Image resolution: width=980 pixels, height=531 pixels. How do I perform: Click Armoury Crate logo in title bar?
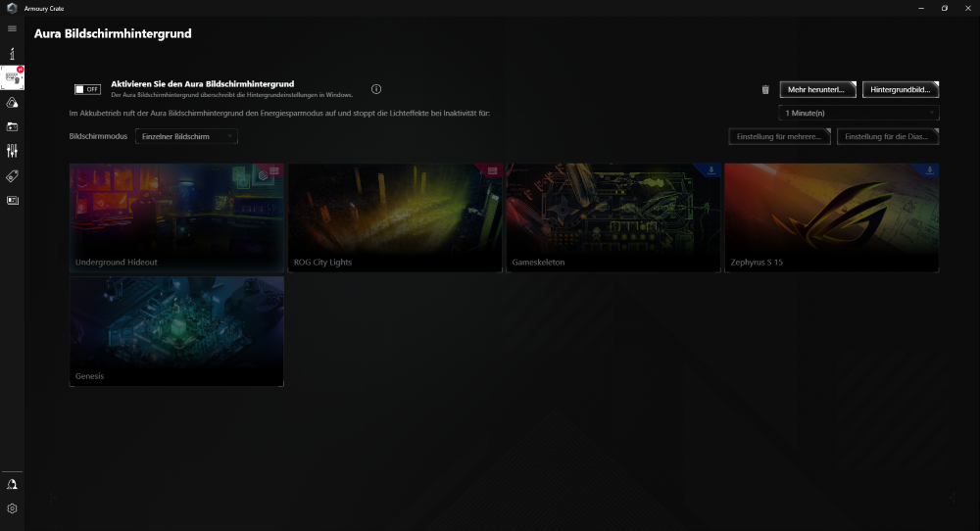click(x=11, y=8)
